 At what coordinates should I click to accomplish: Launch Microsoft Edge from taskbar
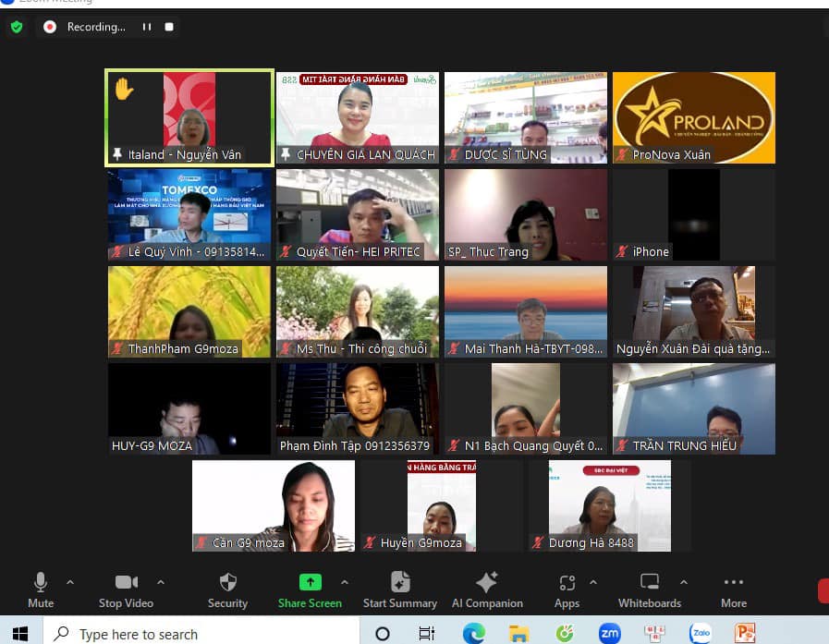[474, 634]
